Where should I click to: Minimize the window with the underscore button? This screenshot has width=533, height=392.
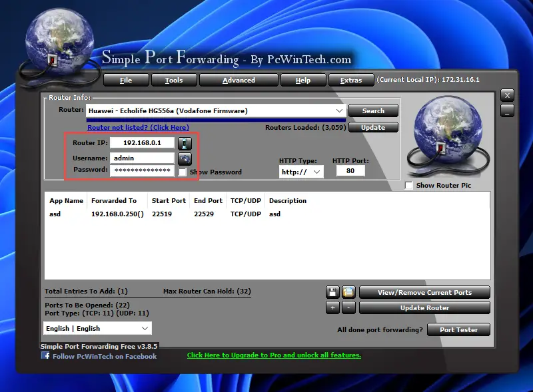click(x=507, y=110)
